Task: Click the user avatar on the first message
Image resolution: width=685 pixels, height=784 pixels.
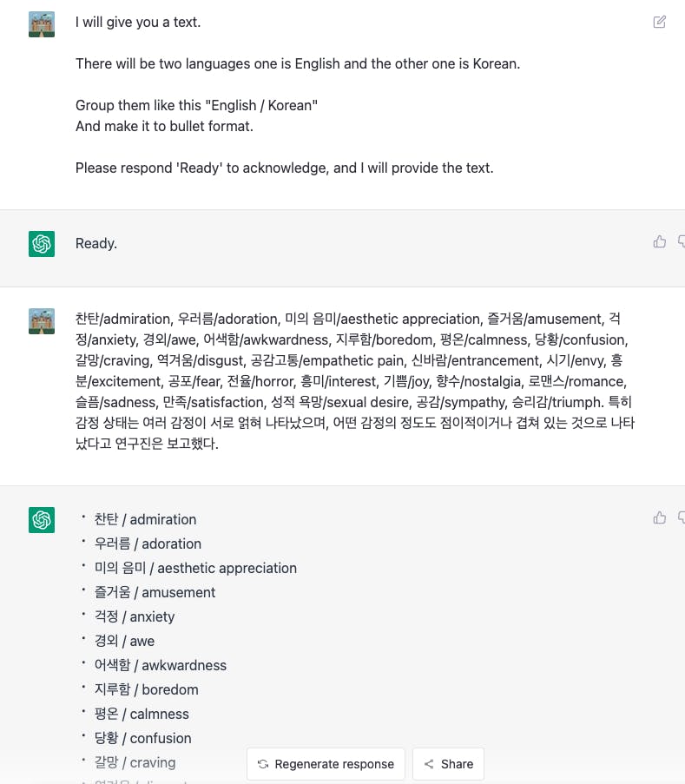Action: tap(42, 24)
